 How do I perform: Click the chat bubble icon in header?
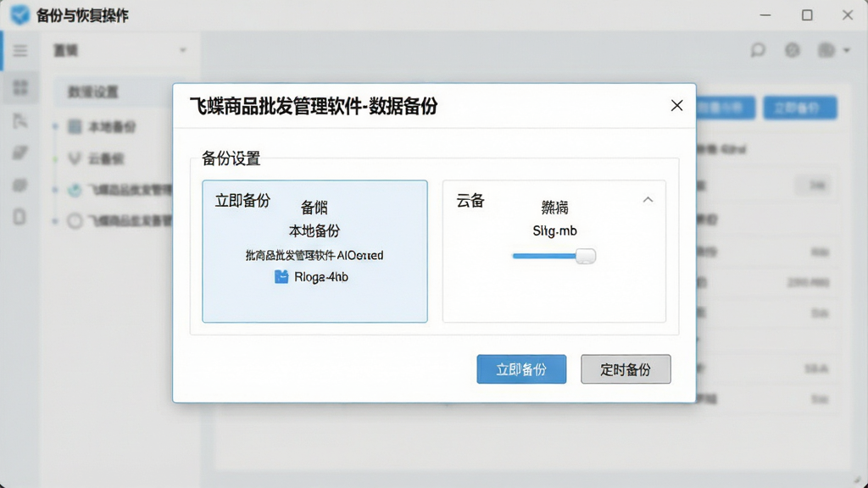tap(758, 50)
